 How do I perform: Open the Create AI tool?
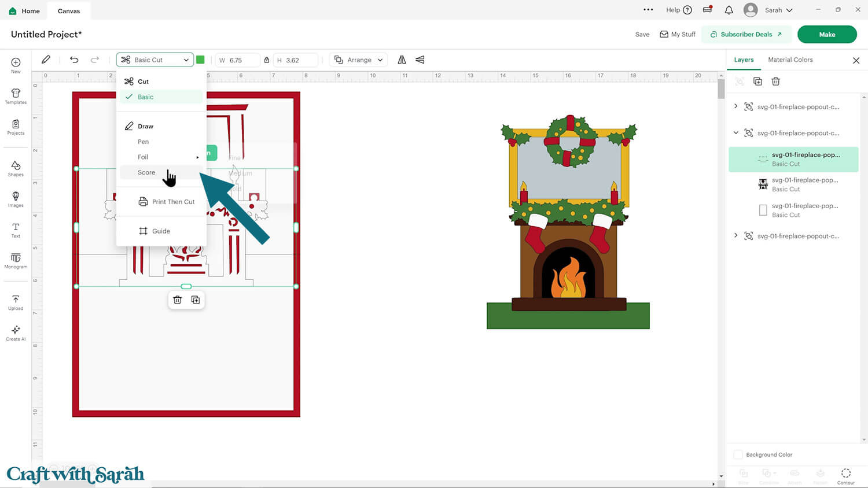point(16,332)
